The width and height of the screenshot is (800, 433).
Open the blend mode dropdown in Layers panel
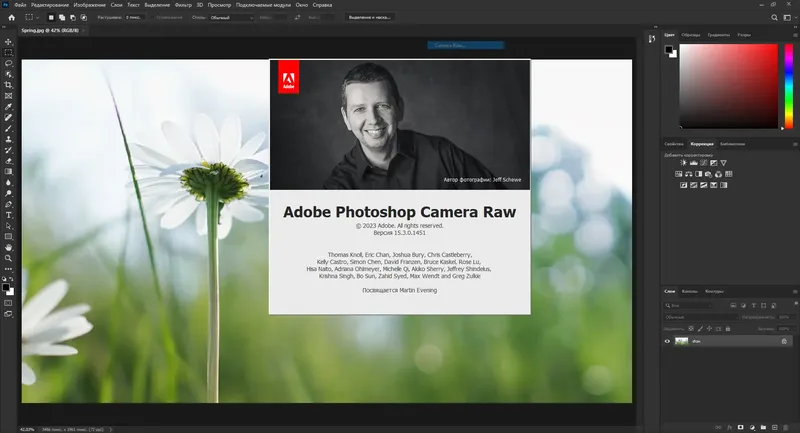pyautogui.click(x=698, y=316)
